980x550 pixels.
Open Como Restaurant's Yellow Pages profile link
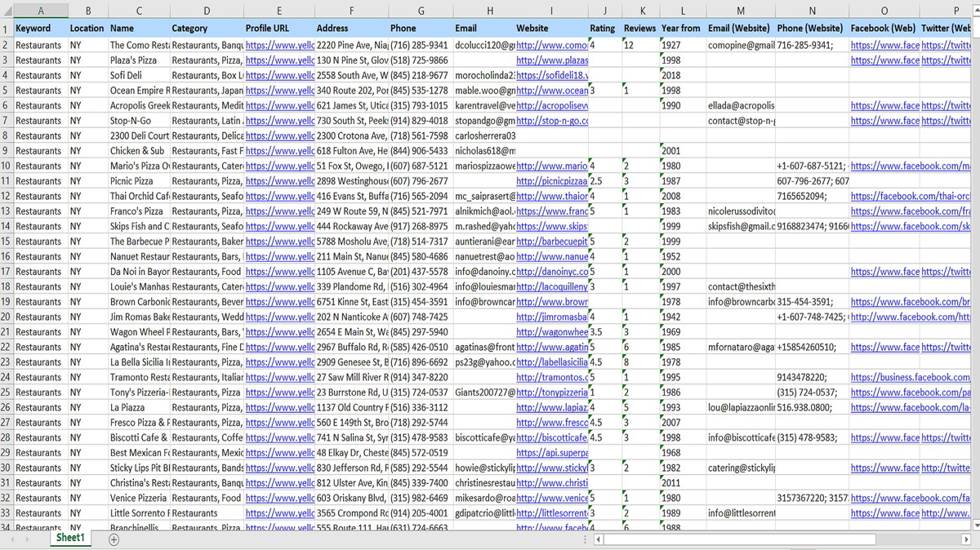279,45
